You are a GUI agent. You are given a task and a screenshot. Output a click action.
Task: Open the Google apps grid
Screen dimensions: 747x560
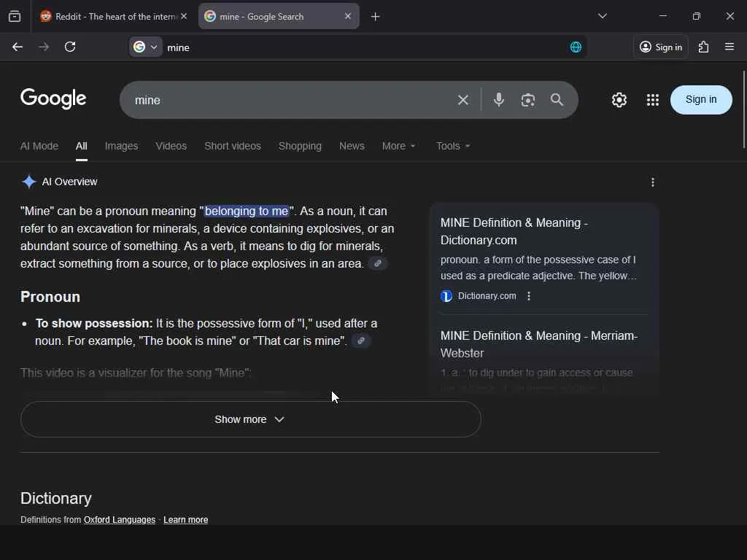click(x=653, y=100)
